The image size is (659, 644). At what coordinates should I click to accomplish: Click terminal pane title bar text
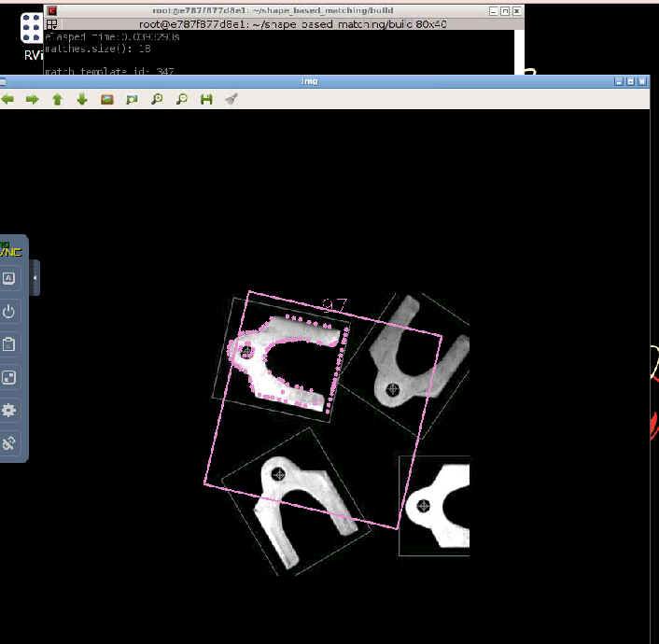[x=292, y=24]
